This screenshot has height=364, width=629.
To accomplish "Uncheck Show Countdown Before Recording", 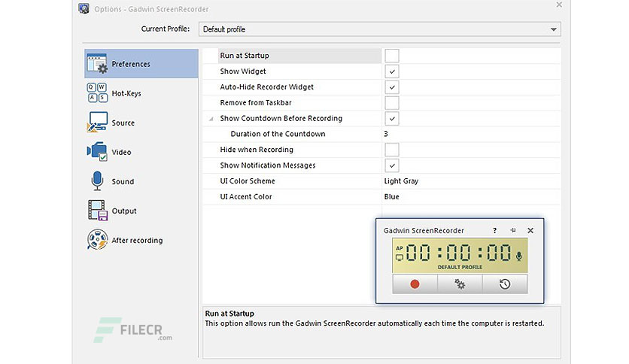I will click(x=392, y=118).
